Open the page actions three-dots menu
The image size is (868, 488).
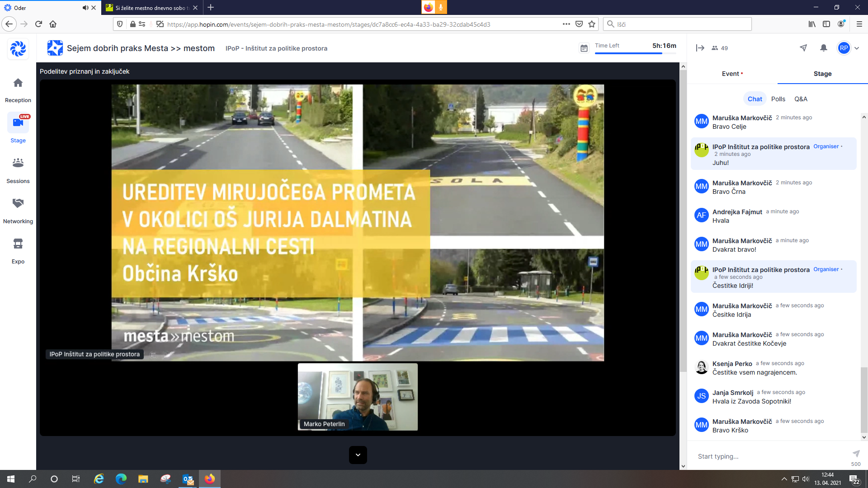tap(566, 24)
